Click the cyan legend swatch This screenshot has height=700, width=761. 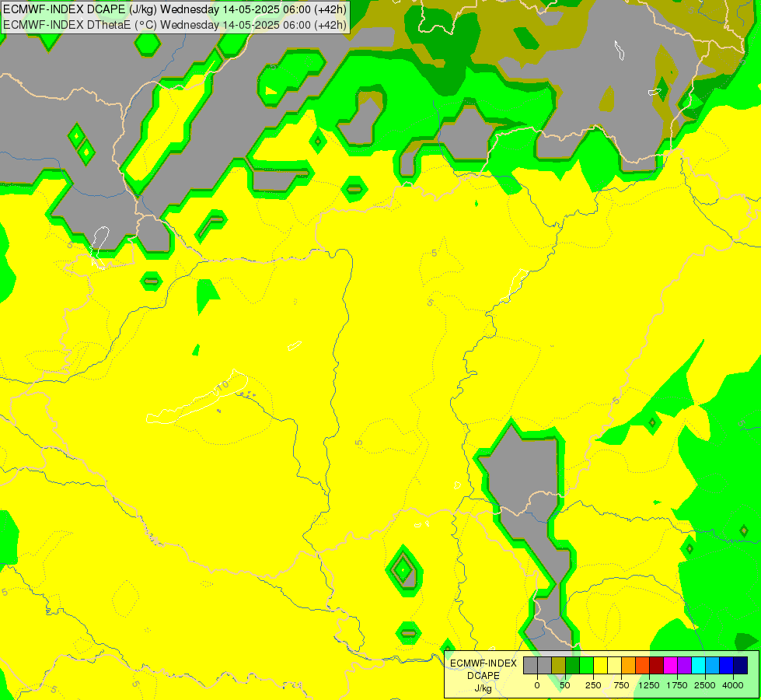pyautogui.click(x=698, y=666)
